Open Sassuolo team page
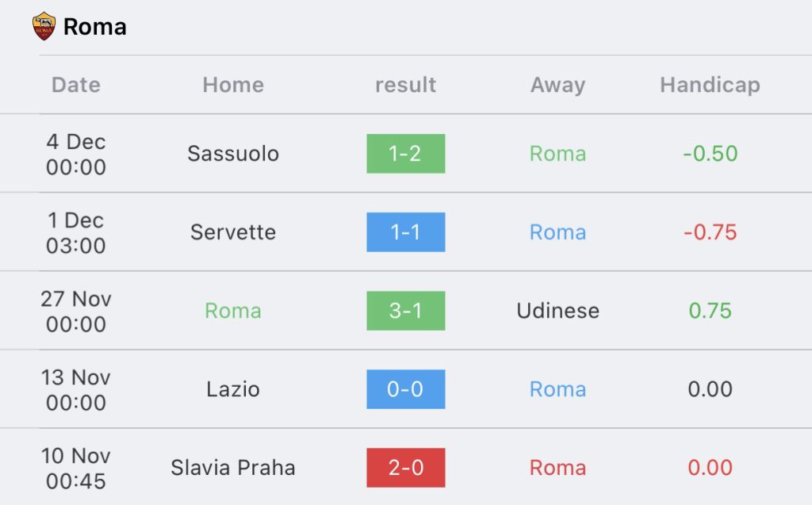Viewport: 812px width, 505px height. click(233, 153)
